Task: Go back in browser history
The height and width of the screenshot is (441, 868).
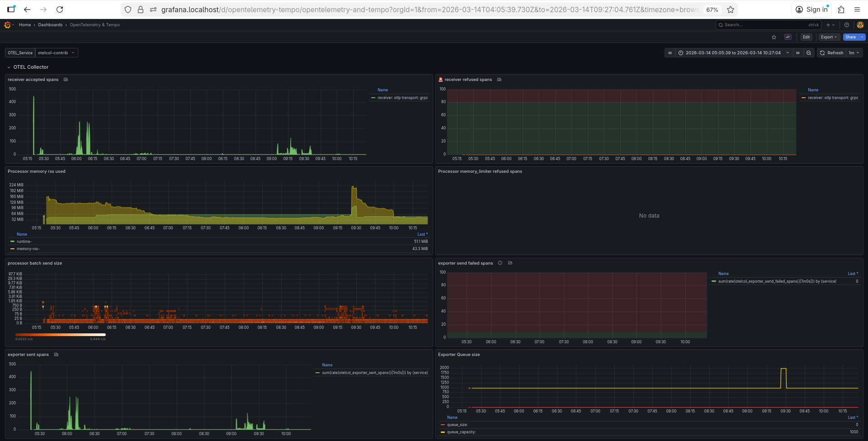Action: pos(27,9)
